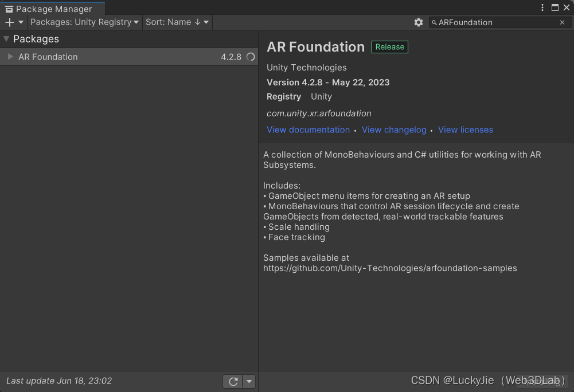The height and width of the screenshot is (392, 574).
Task: Open the View changelog link
Action: (394, 130)
